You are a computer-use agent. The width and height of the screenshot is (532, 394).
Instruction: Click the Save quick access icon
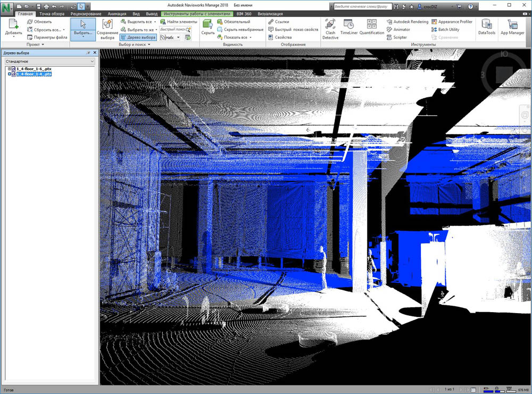[39, 6]
